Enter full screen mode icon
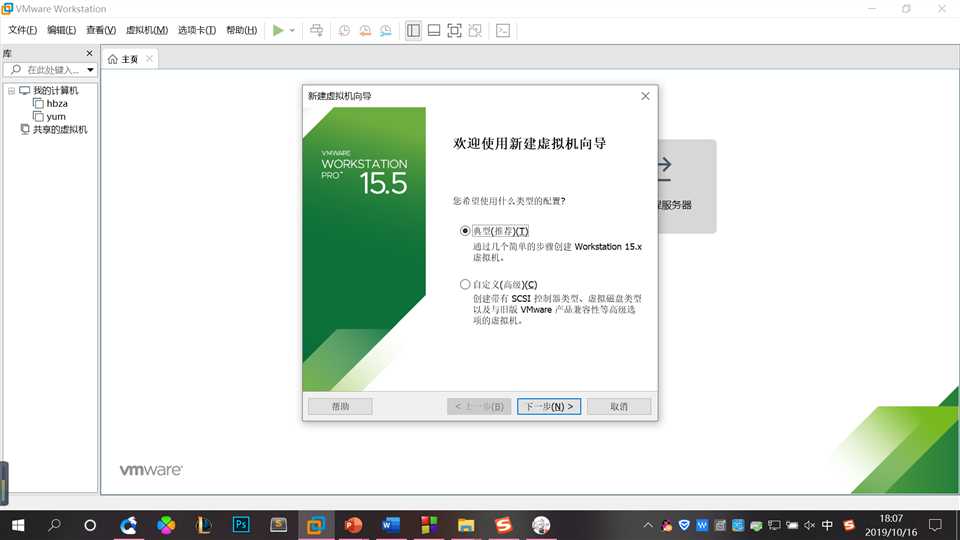 point(454,30)
